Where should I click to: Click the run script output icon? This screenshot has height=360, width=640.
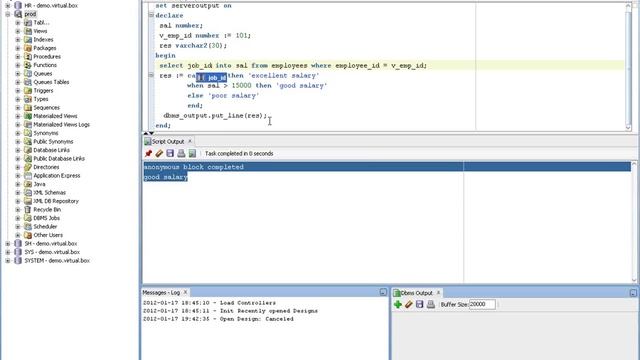[x=192, y=153]
